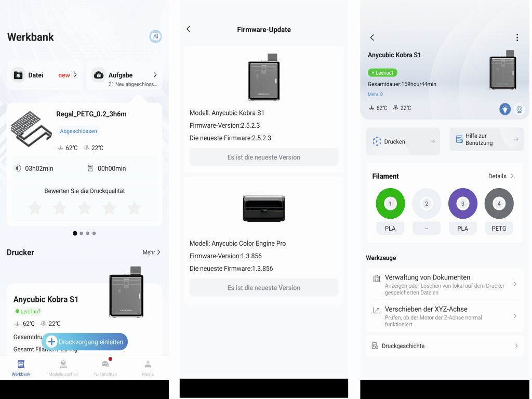
Task: Open the AI assistant icon on Werkbank
Action: (x=155, y=37)
